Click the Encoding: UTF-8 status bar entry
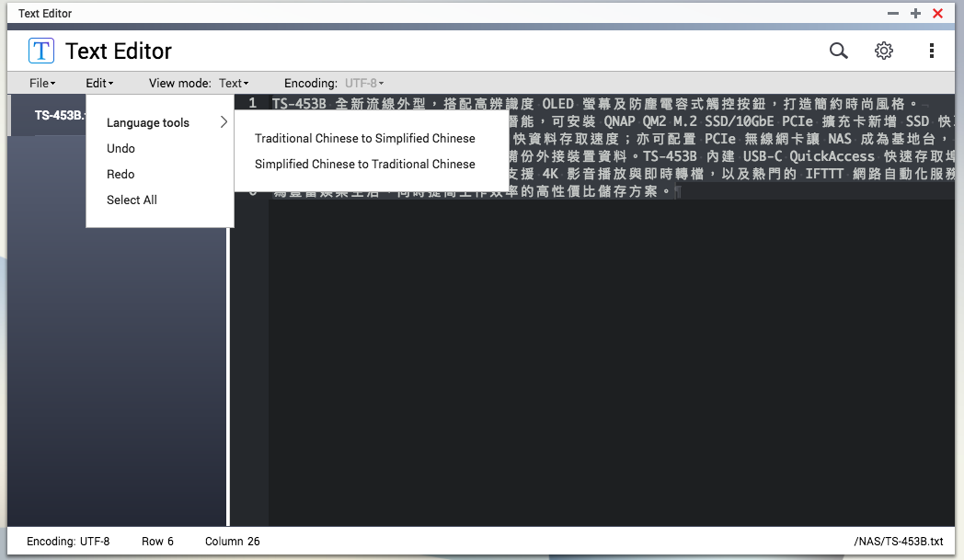 click(x=68, y=542)
